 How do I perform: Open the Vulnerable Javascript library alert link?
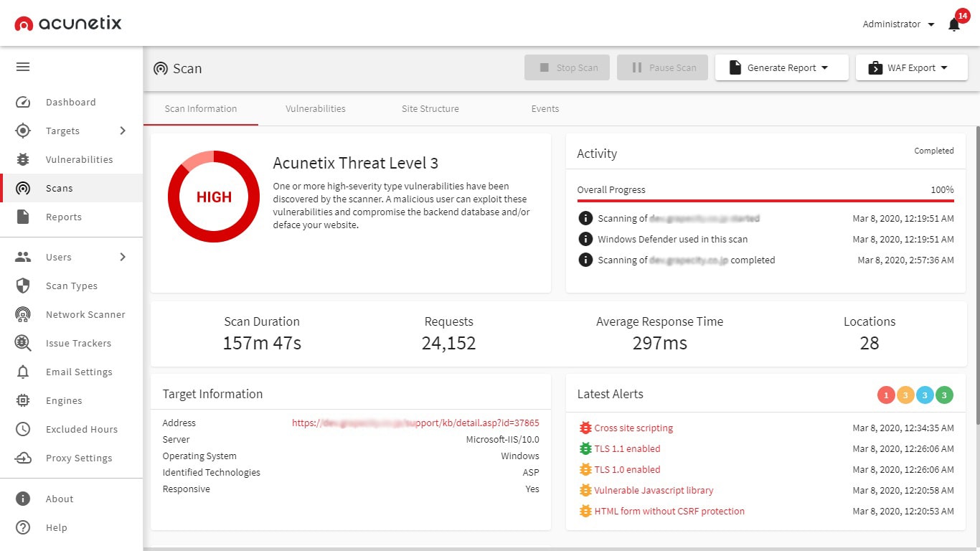(x=654, y=490)
